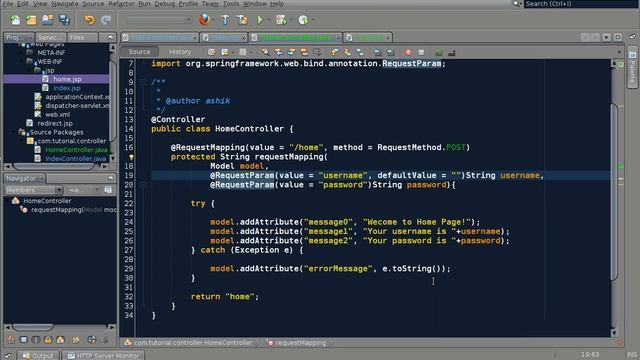
Task: Open the project configuration dropdown in main toolbar
Action: [159, 20]
